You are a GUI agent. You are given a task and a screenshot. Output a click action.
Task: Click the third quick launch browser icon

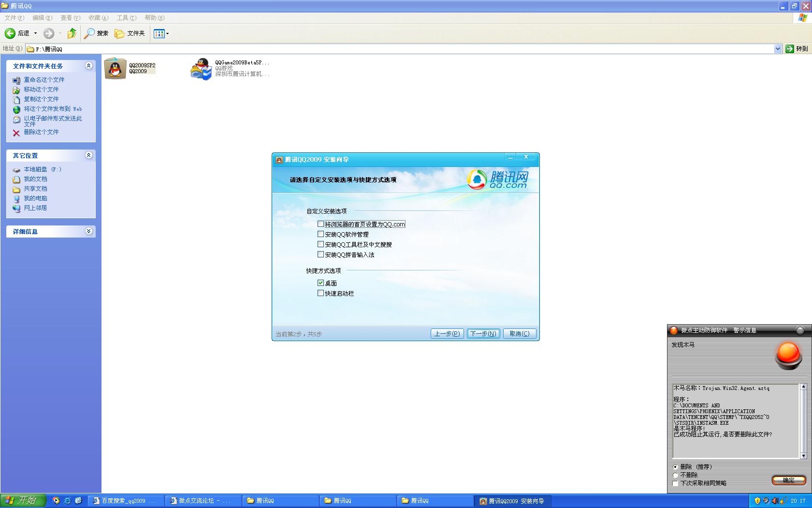pyautogui.click(x=78, y=501)
